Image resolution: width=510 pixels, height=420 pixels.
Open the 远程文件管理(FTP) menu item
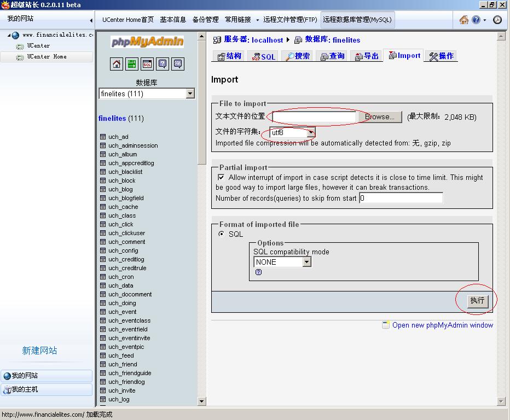click(x=290, y=20)
